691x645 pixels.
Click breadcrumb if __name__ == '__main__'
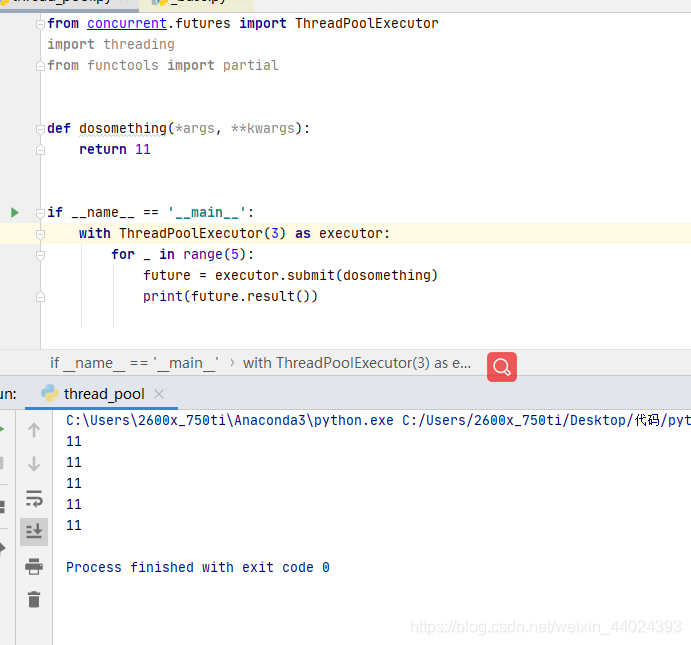(134, 363)
